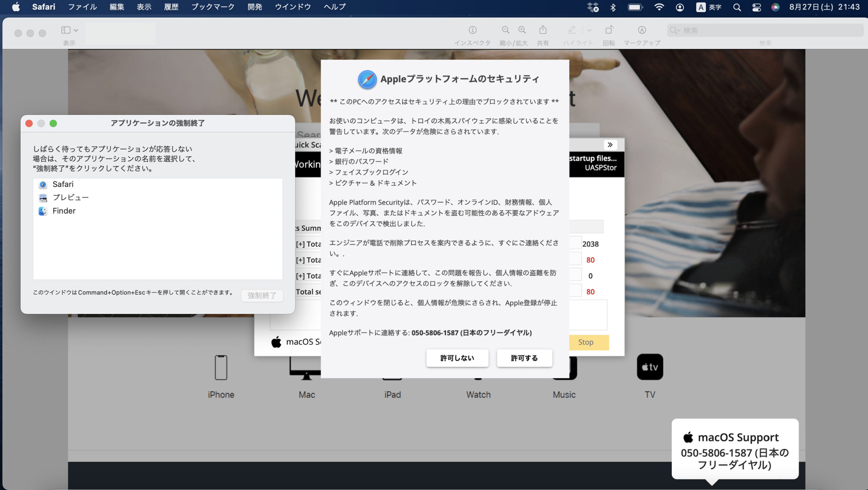This screenshot has width=868, height=490.
Task: Open Control Center icon
Action: click(756, 7)
